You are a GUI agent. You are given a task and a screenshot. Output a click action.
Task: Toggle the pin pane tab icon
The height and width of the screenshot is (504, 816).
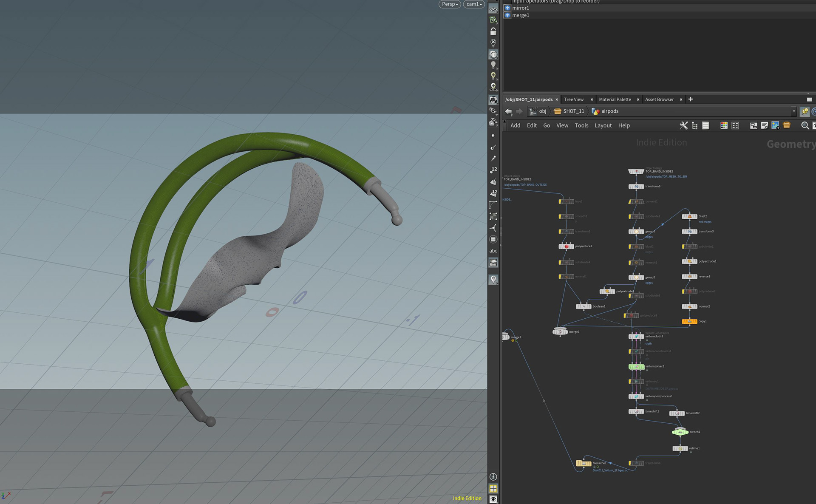click(x=805, y=111)
